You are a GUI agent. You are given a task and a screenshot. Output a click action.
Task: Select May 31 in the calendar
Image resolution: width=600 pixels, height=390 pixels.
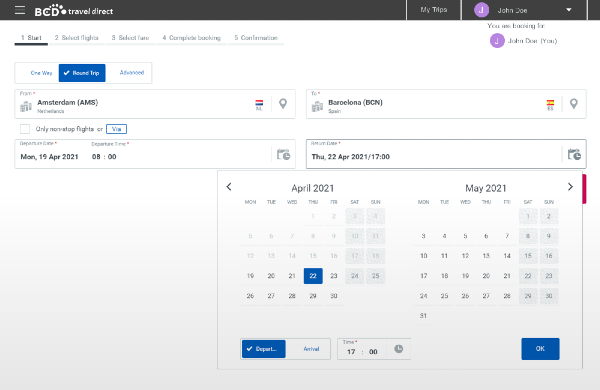(424, 315)
